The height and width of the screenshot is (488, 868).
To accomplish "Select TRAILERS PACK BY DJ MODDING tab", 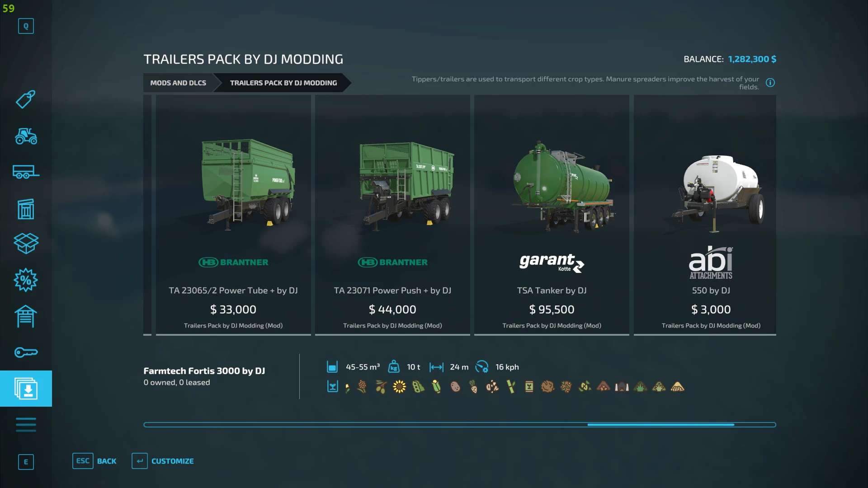I will [x=283, y=83].
